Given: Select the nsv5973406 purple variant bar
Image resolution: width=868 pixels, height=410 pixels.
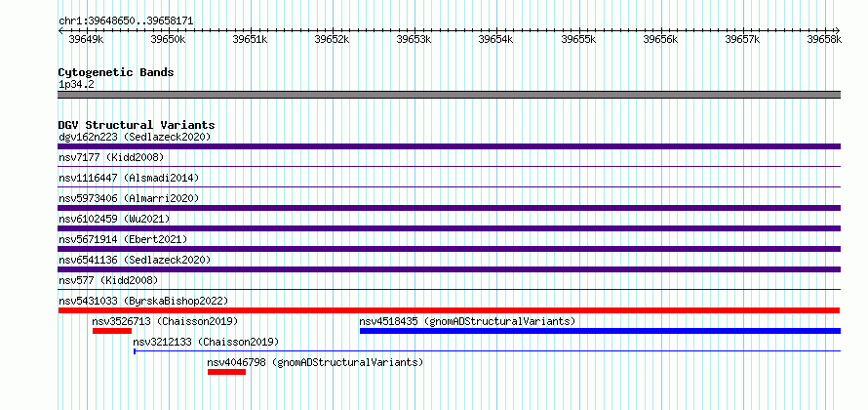Looking at the screenshot, I should tap(449, 208).
